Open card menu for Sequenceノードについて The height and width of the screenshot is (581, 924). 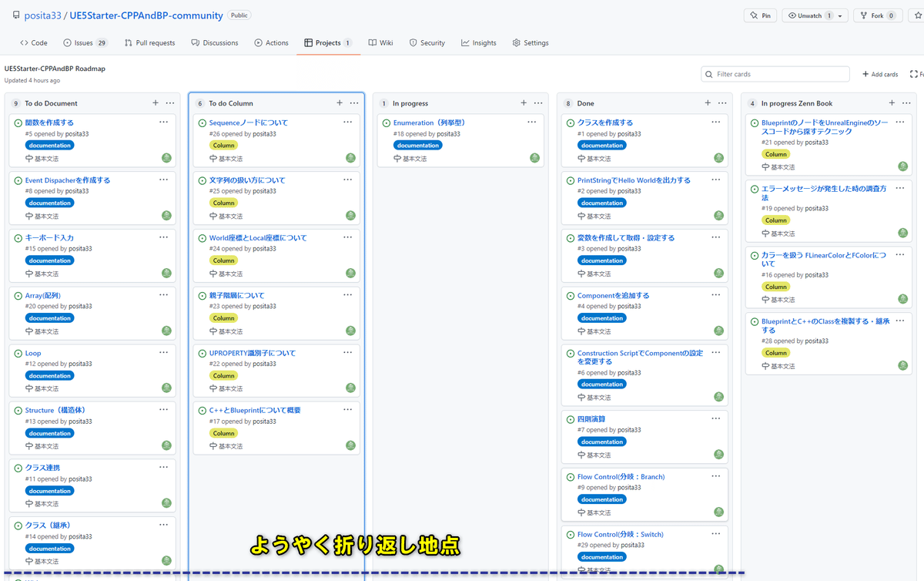pyautogui.click(x=347, y=122)
